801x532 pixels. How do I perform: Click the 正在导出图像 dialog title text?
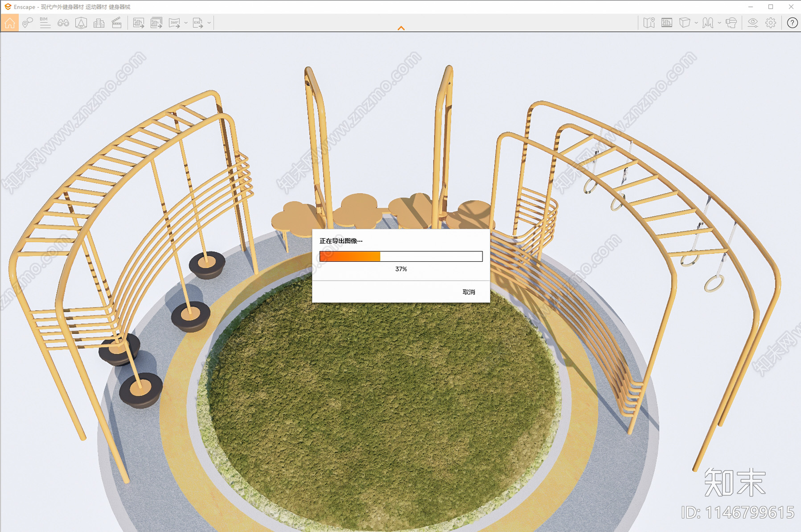pyautogui.click(x=341, y=241)
